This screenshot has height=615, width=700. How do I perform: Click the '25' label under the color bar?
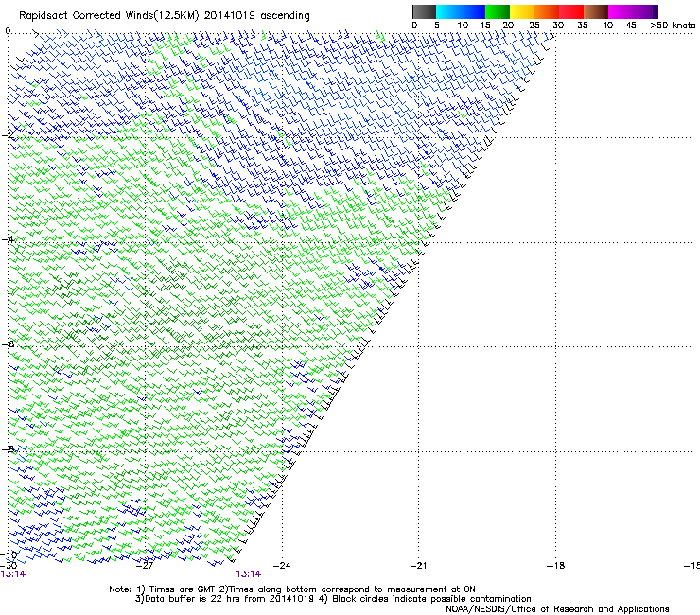tap(534, 26)
